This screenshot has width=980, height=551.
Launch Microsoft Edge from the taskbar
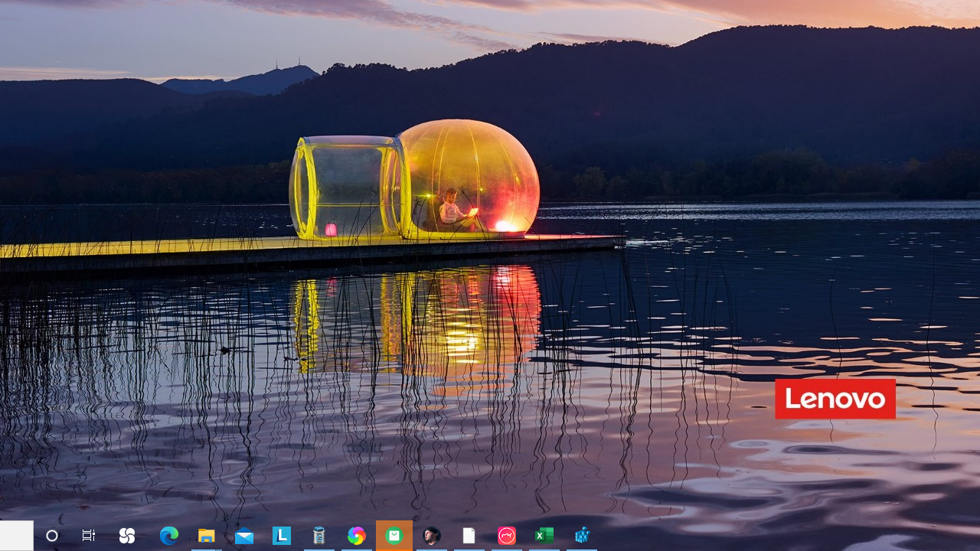point(169,536)
